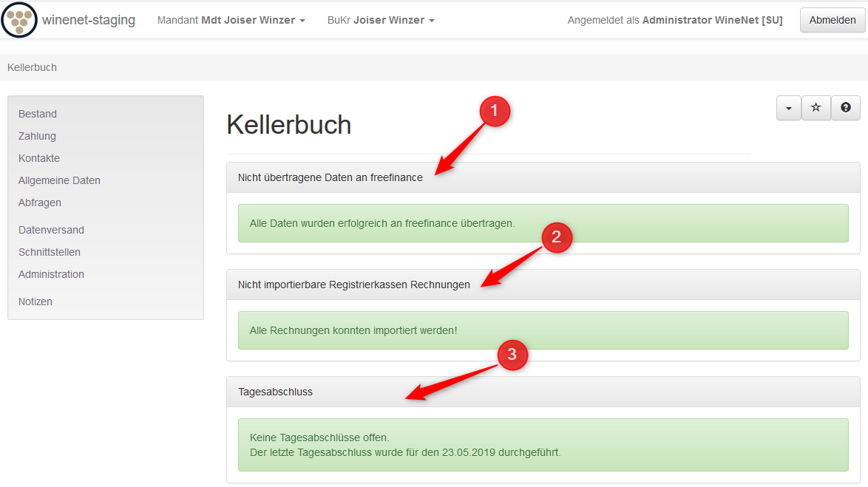Go to Schnittstellen in the sidebar

50,252
